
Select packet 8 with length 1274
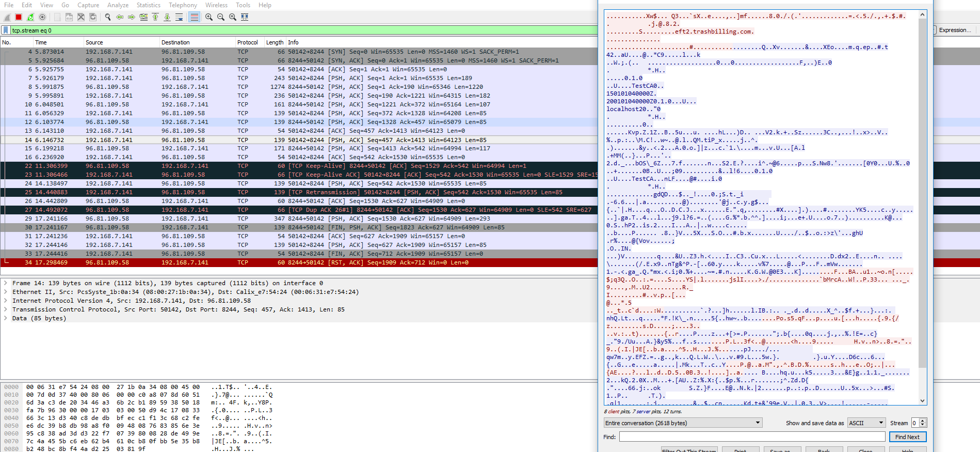[x=299, y=87]
